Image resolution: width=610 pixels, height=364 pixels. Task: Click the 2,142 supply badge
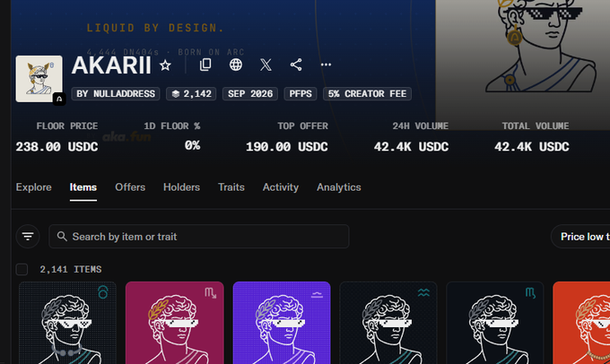point(191,94)
